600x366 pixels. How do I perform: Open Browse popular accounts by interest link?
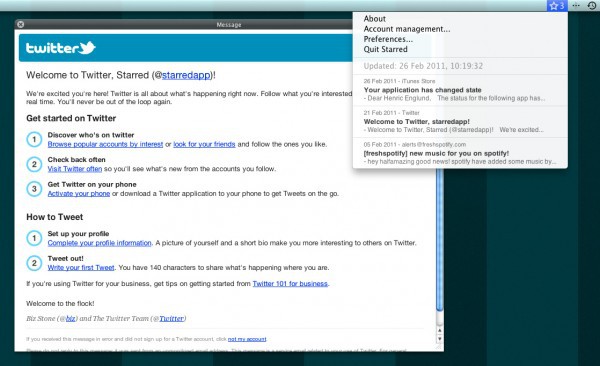pyautogui.click(x=105, y=144)
